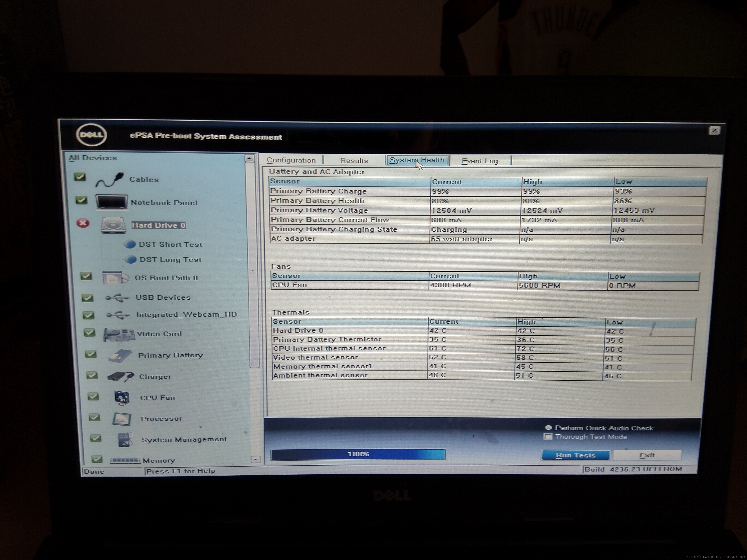Click the Charger adapter icon
This screenshot has width=747, height=560.
121,376
